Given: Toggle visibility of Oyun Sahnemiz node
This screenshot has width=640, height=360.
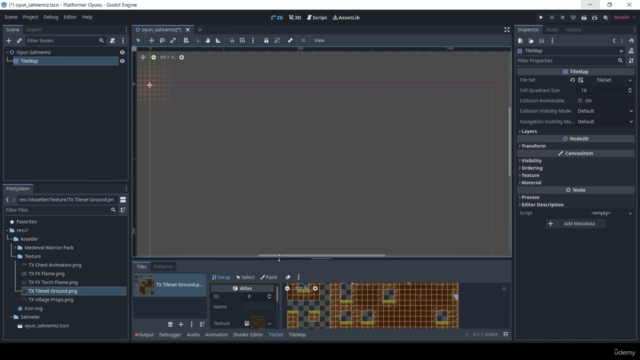Looking at the screenshot, I should (122, 52).
